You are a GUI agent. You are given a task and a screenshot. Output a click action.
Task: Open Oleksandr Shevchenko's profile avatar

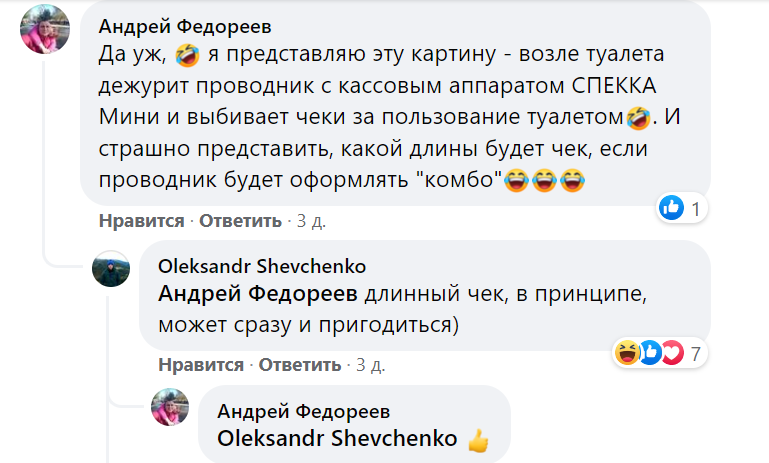[x=111, y=270]
